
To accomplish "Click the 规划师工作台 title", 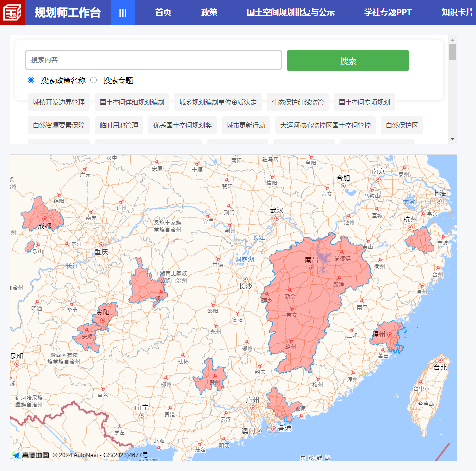I will point(67,13).
